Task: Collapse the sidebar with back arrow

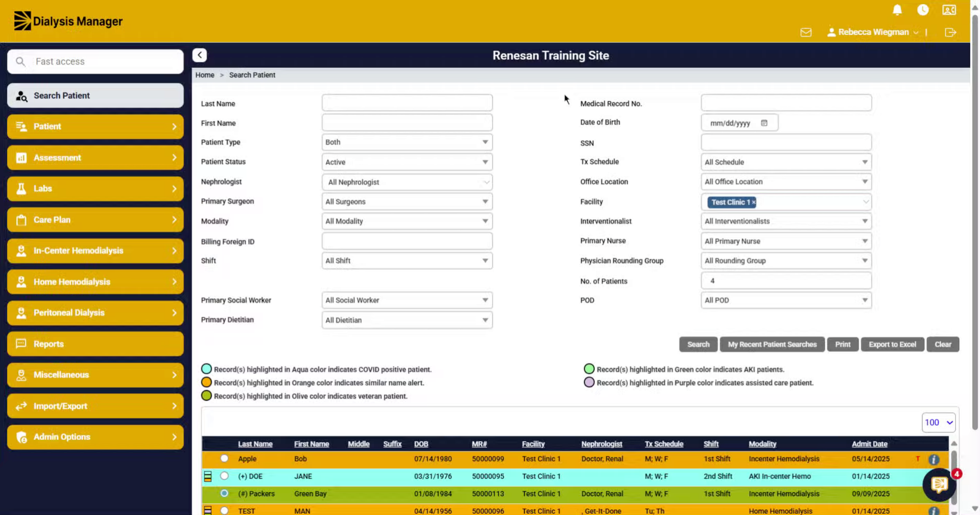Action: coord(200,55)
